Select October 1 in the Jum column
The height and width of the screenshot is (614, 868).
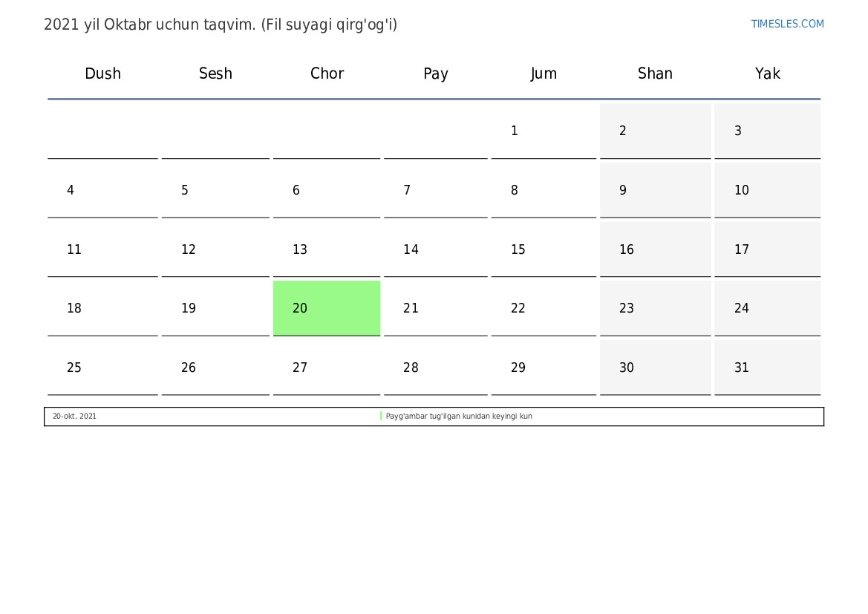coord(544,131)
